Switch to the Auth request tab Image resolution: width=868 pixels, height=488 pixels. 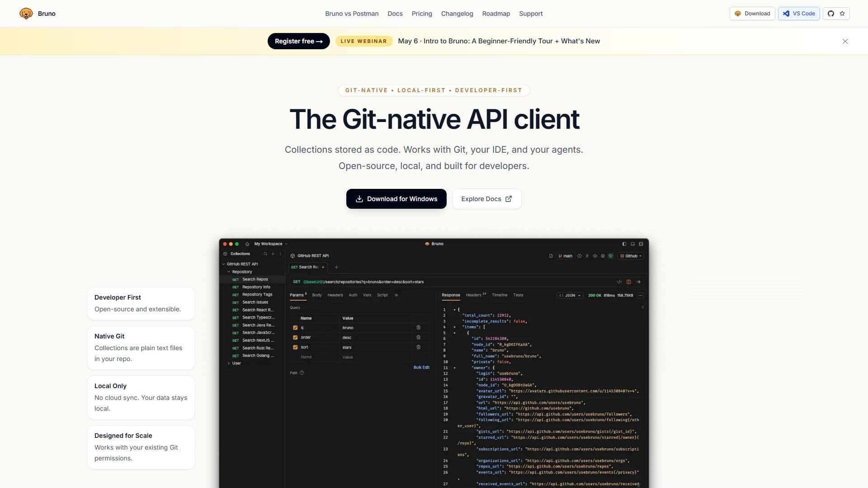pyautogui.click(x=353, y=296)
